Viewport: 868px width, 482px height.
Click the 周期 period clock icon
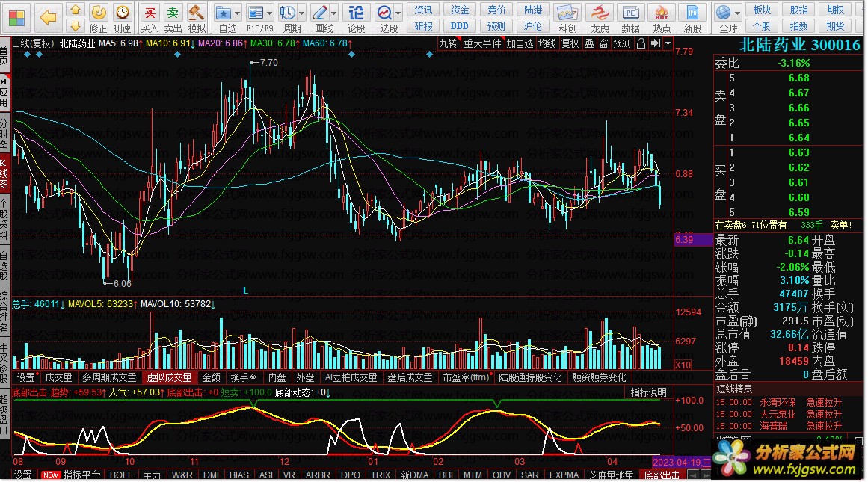point(287,13)
